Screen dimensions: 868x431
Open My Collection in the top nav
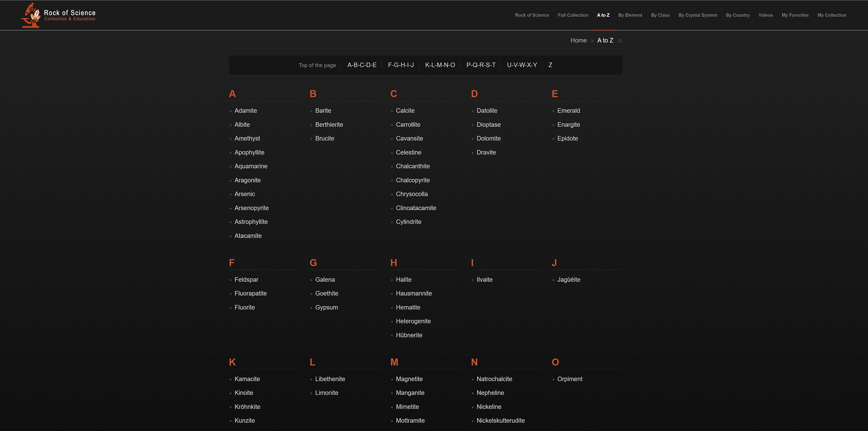click(x=832, y=15)
